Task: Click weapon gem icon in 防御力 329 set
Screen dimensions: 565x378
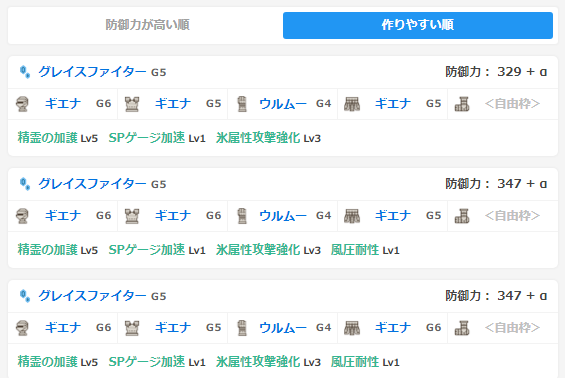Action: [x=25, y=72]
